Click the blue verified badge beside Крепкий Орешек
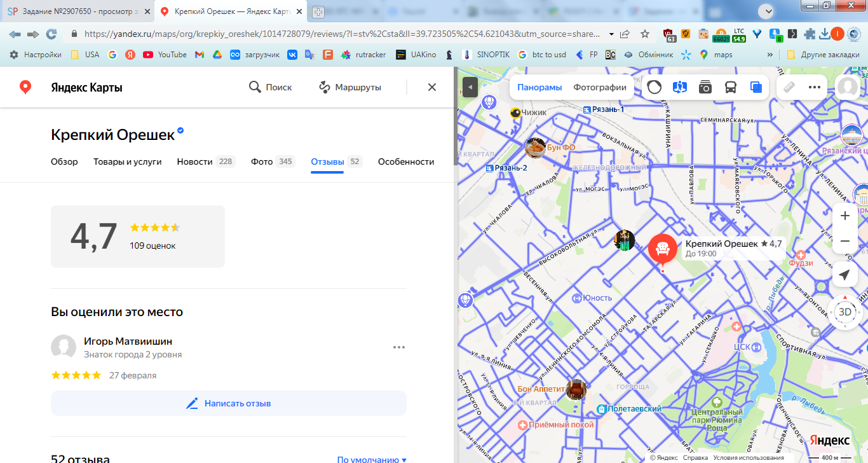Screen dimensions: 868x463 point(180,130)
